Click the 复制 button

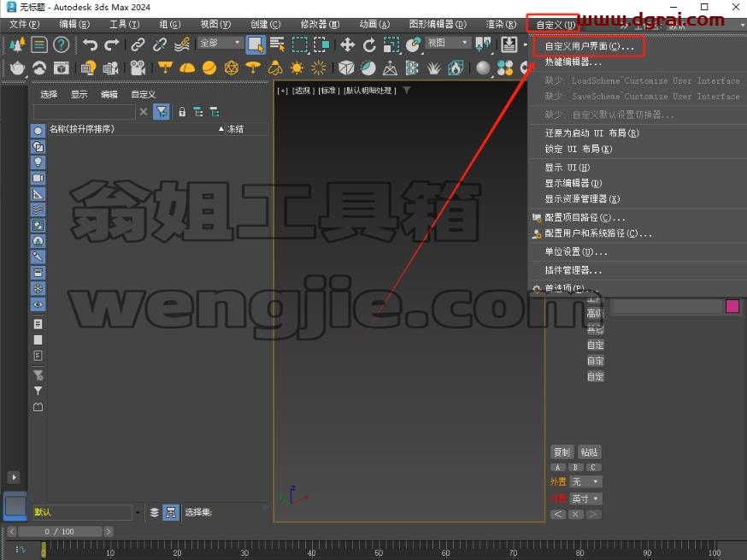coord(562,451)
